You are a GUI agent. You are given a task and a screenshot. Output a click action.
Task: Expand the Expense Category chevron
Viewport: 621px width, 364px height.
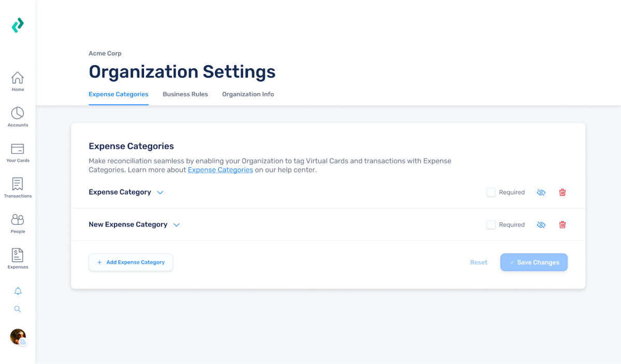[x=160, y=193]
